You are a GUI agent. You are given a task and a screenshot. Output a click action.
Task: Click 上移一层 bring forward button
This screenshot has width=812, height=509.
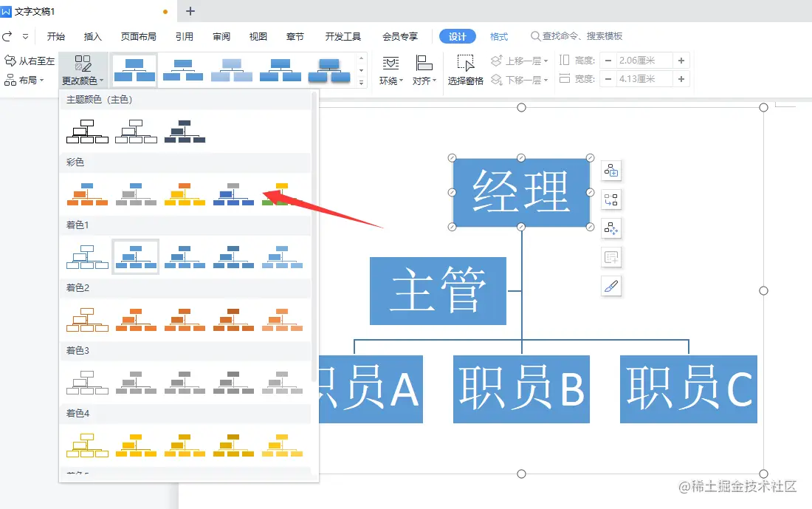(520, 61)
